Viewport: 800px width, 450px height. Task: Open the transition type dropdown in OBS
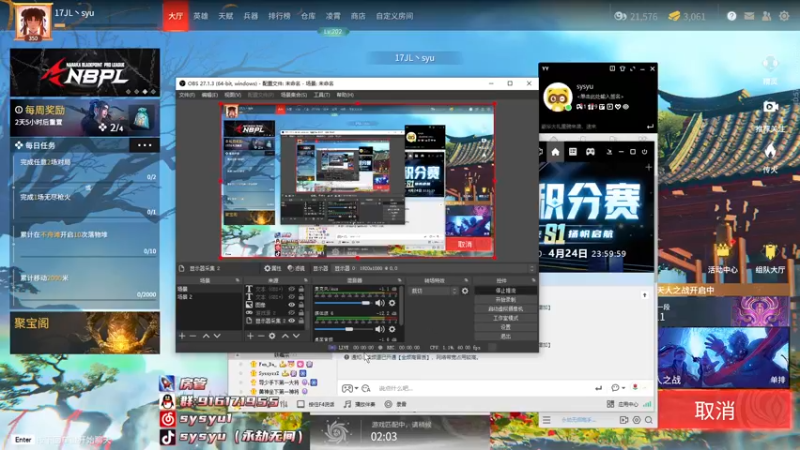434,291
